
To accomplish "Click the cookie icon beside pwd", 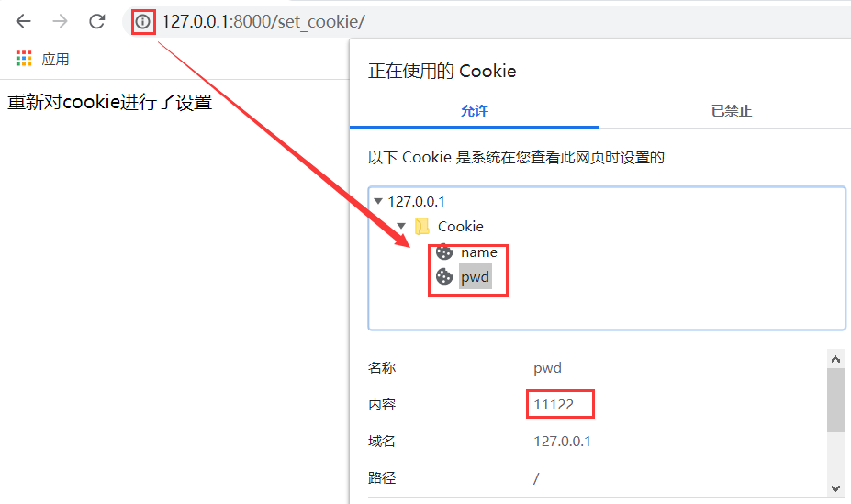I will (444, 276).
